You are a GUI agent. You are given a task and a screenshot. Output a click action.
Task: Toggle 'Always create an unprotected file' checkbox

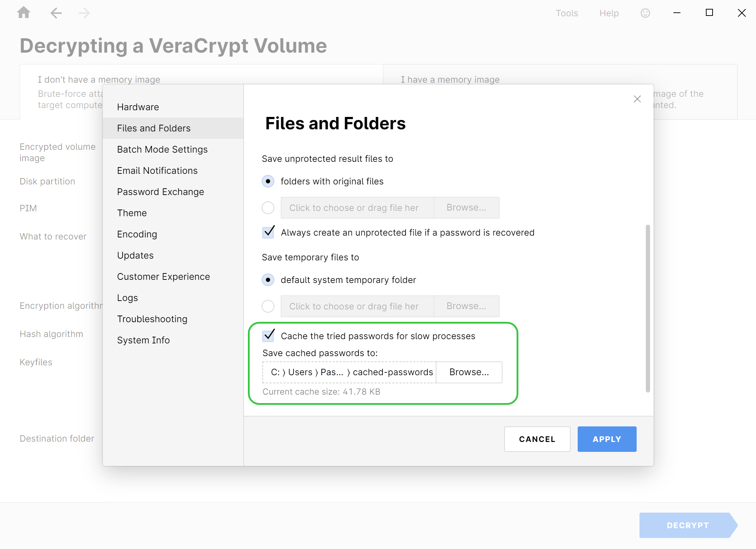point(268,232)
